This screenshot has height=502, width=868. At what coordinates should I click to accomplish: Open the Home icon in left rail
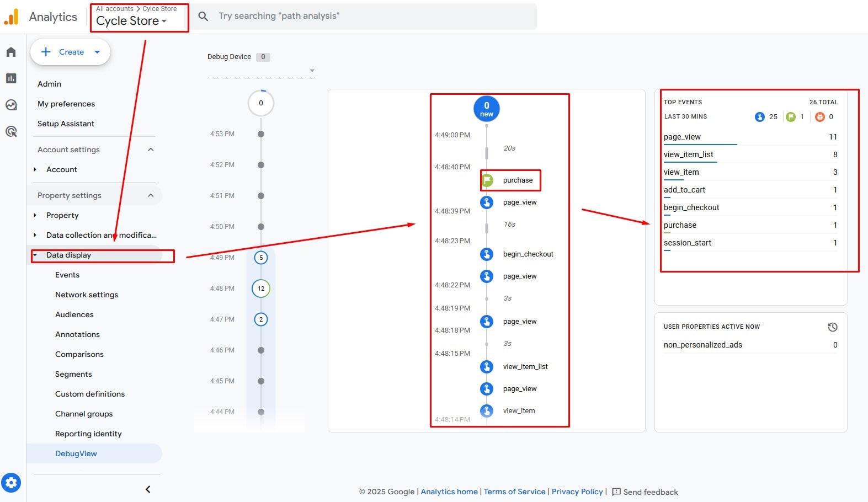(11, 52)
